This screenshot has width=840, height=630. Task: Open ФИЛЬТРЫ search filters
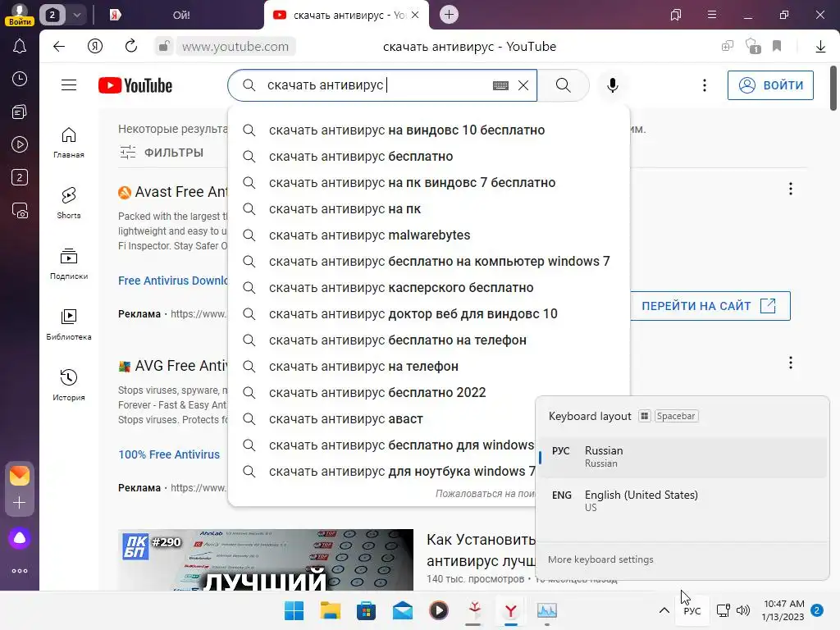coord(162,152)
